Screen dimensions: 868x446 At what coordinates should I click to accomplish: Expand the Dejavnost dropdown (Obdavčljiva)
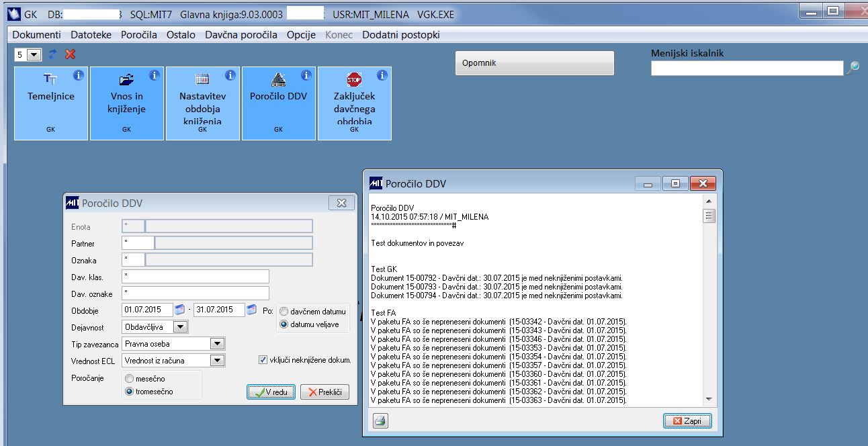[181, 327]
